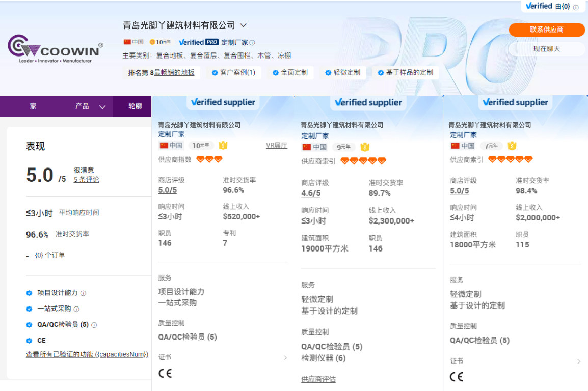Viewport: 588px width, 391px height.
Task: Select the 客户案例(1) tag
Action: (x=234, y=73)
